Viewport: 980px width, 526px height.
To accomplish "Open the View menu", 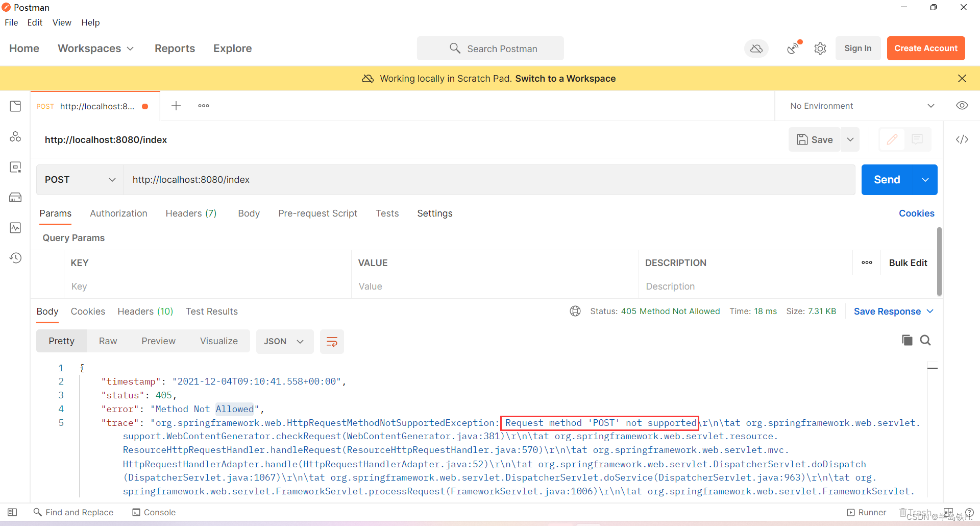I will coord(62,22).
